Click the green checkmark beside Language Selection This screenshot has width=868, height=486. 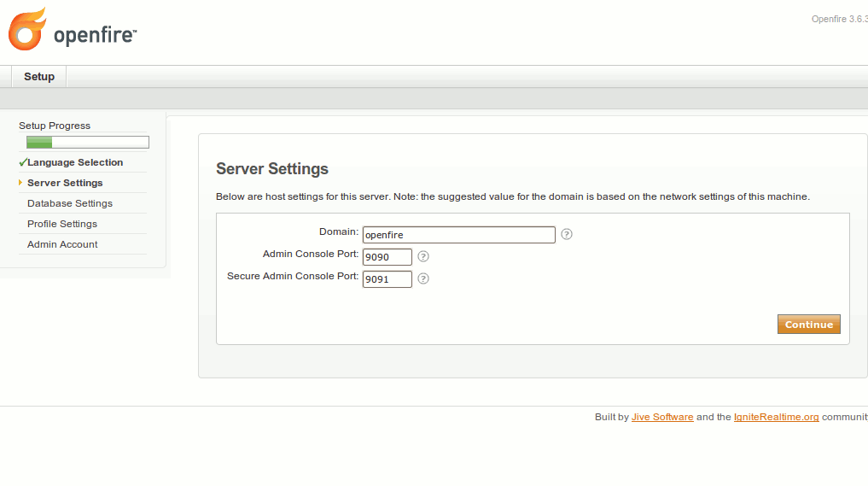[22, 162]
